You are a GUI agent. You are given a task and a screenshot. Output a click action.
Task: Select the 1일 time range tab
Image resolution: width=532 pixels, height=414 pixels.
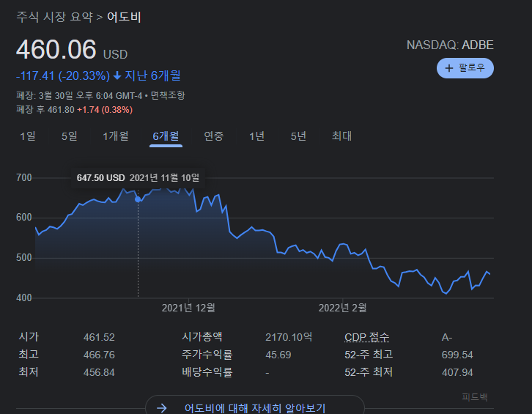click(28, 136)
